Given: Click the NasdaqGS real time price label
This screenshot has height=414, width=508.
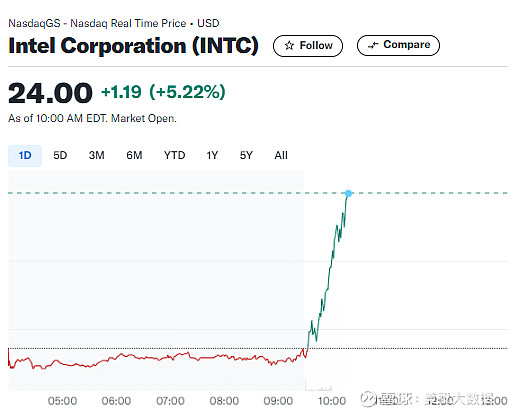Looking at the screenshot, I should tap(114, 23).
